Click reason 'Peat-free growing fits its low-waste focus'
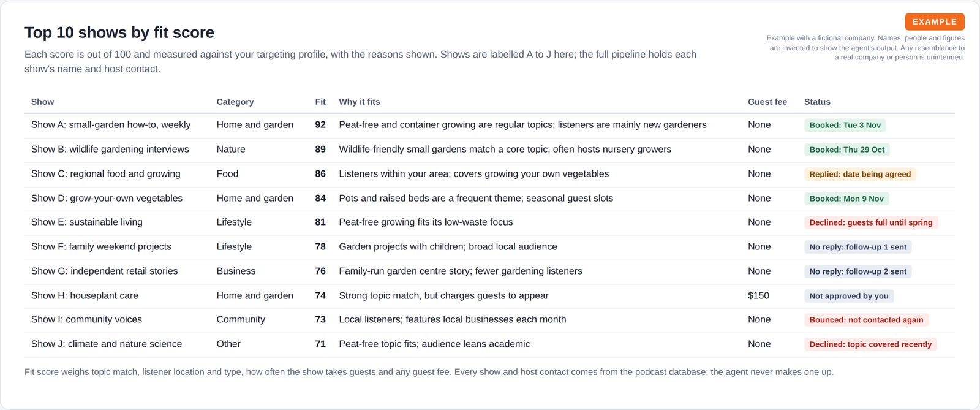 point(426,222)
